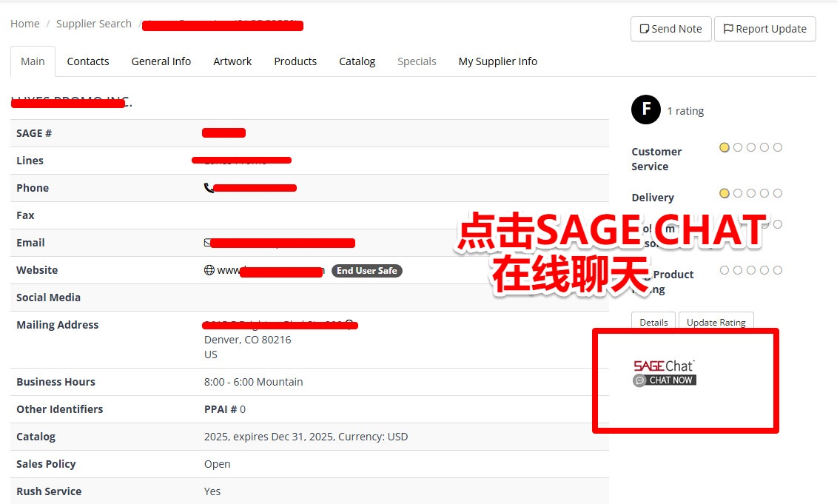Open rating Details
Viewport: 837px width, 504px height.
point(653,322)
